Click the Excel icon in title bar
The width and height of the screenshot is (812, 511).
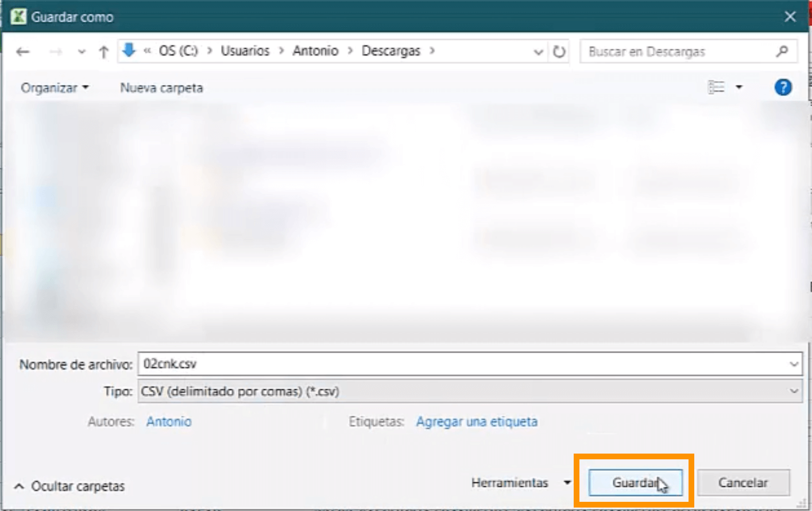click(x=18, y=17)
